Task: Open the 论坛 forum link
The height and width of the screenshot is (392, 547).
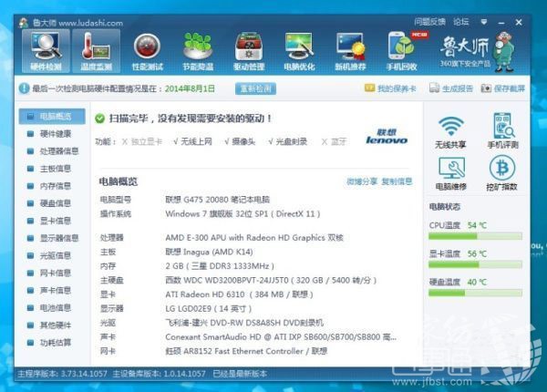Action: [x=460, y=22]
